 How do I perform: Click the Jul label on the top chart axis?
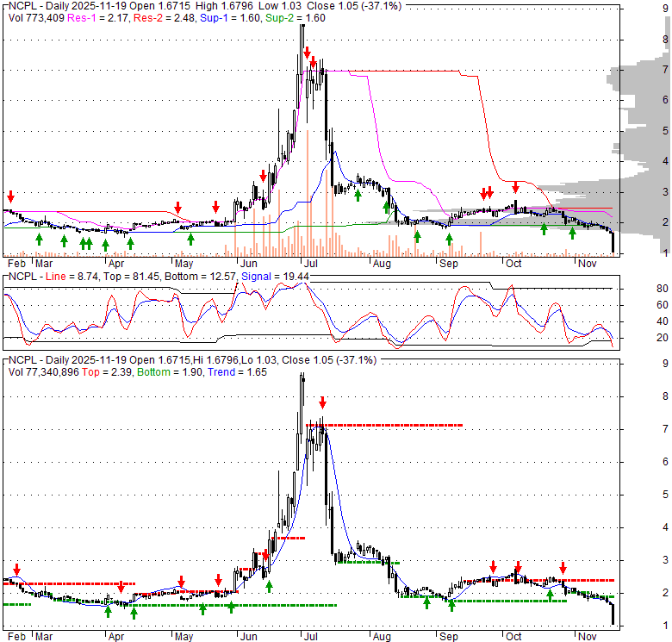[311, 263]
